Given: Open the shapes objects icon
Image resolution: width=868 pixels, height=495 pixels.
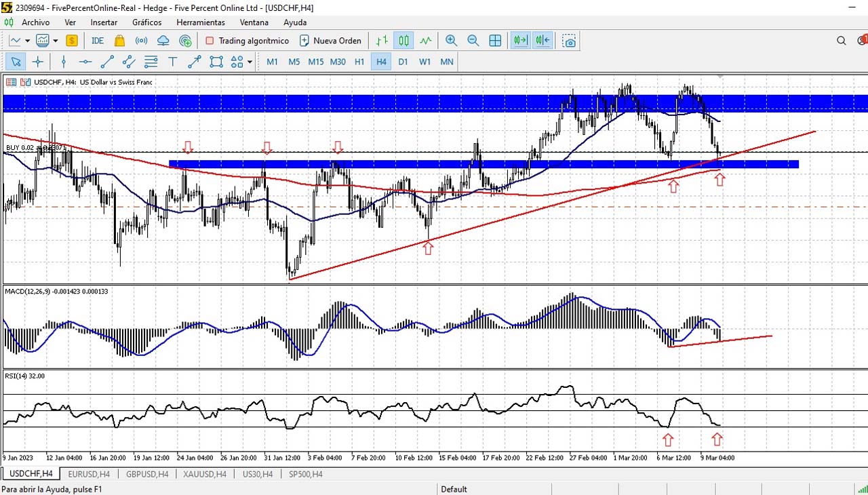Looking at the screenshot, I should point(237,62).
